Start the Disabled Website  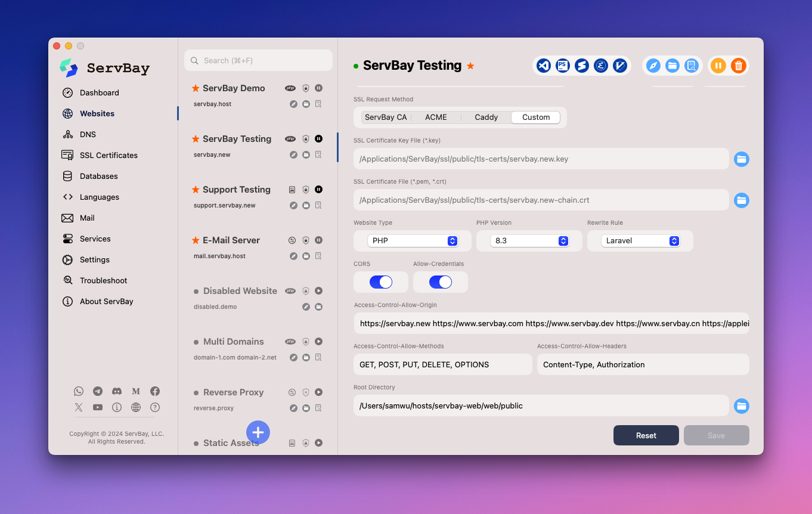[x=318, y=290]
